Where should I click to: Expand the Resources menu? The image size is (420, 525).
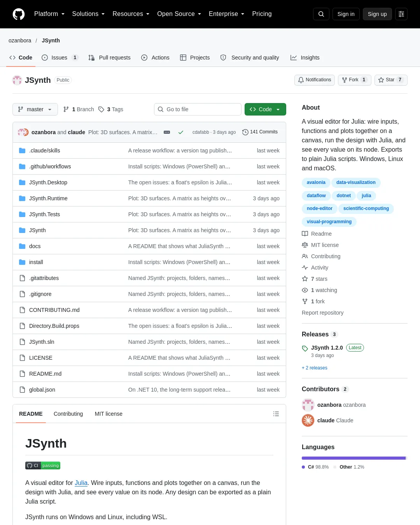131,14
